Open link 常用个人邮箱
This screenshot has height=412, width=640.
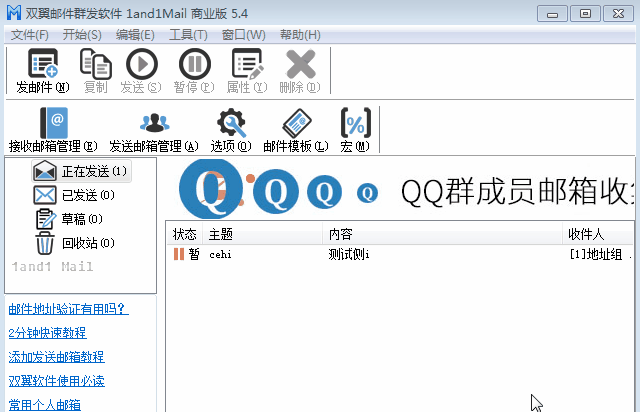tap(44, 405)
